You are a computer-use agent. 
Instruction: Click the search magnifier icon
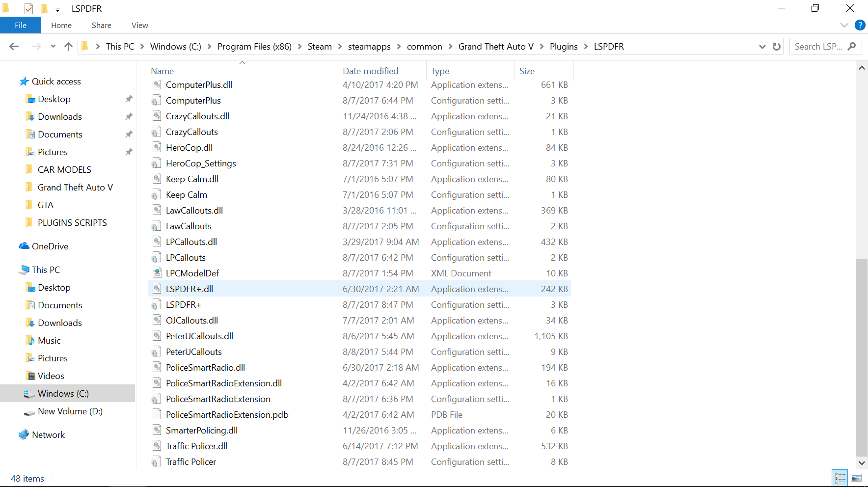852,46
